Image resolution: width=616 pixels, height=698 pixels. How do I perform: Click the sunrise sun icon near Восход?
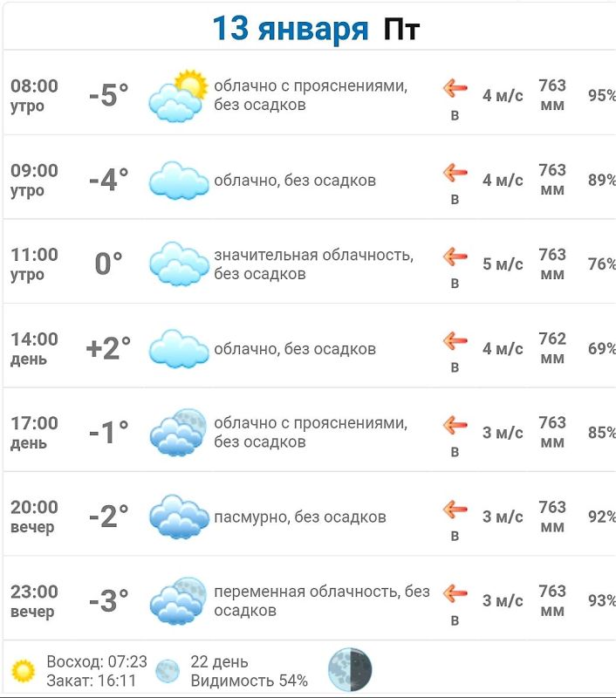coord(24,671)
